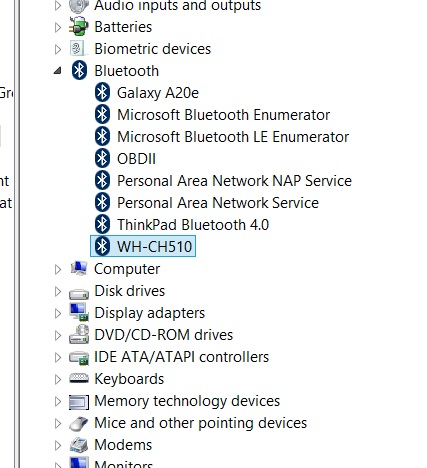This screenshot has width=427, height=468.
Task: Expand the Audio inputs and outputs node
Action: [58, 5]
